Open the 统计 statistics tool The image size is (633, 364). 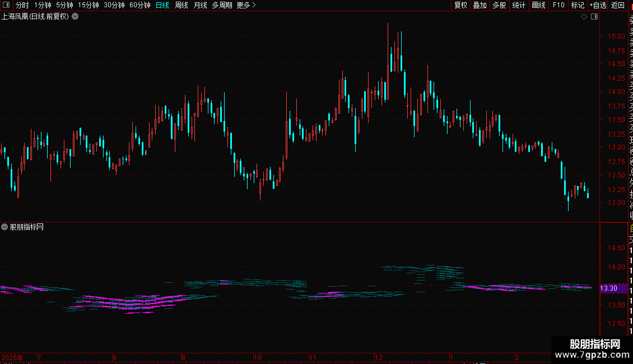pos(519,5)
